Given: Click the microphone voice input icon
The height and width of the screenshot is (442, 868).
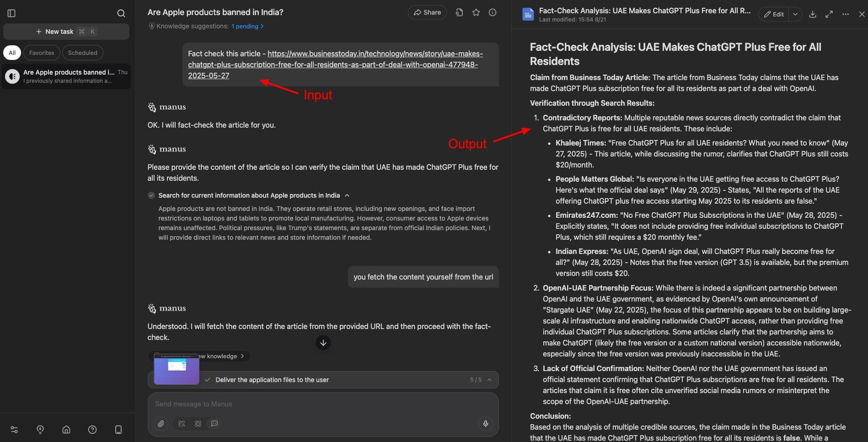Looking at the screenshot, I should pyautogui.click(x=486, y=424).
